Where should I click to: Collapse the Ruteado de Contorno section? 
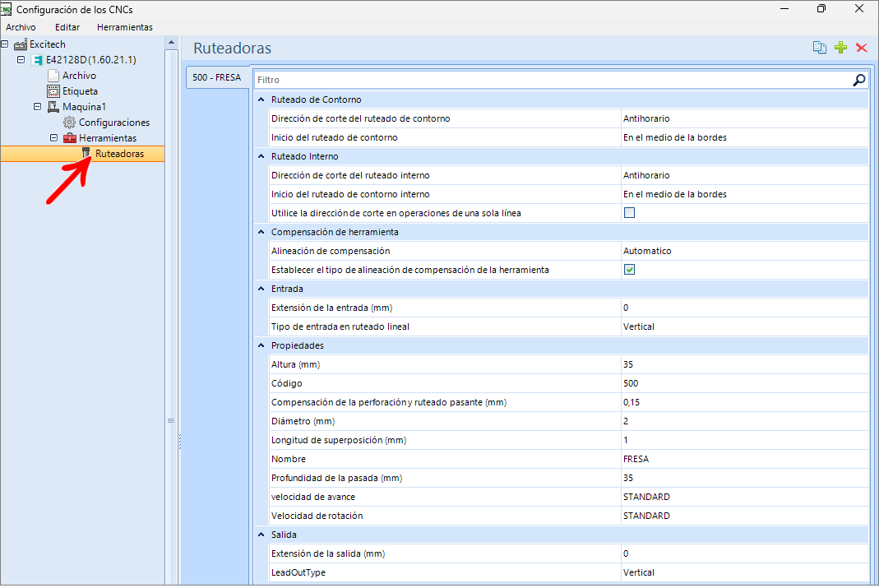click(261, 100)
